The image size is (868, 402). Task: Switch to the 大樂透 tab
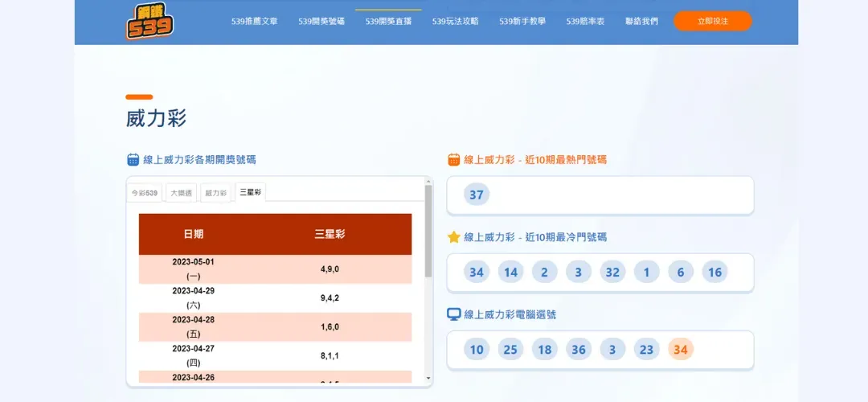[x=181, y=193]
